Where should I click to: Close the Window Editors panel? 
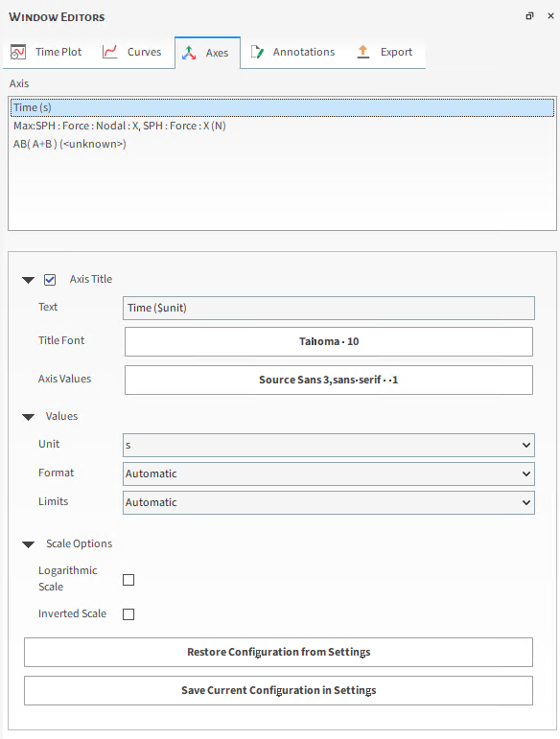(x=550, y=16)
